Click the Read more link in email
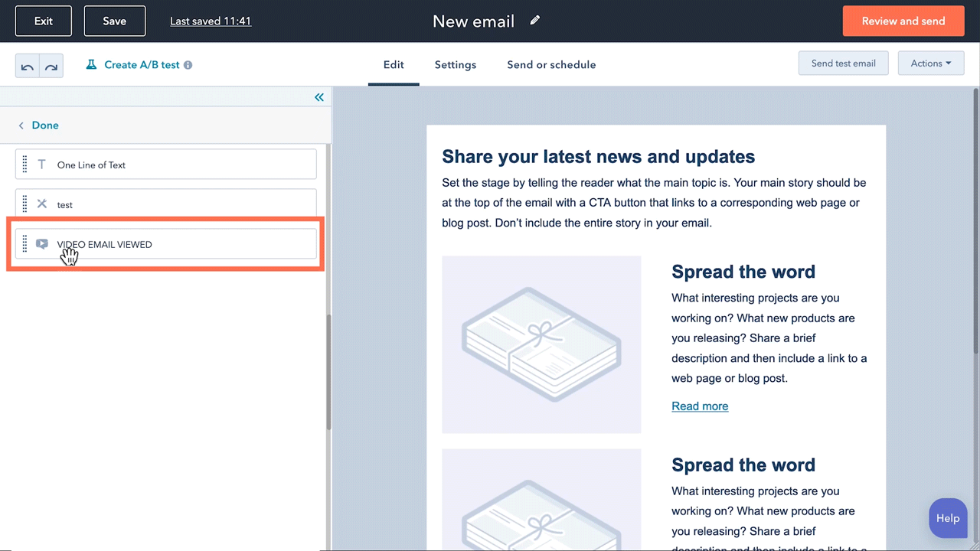This screenshot has width=980, height=551. [x=700, y=406]
